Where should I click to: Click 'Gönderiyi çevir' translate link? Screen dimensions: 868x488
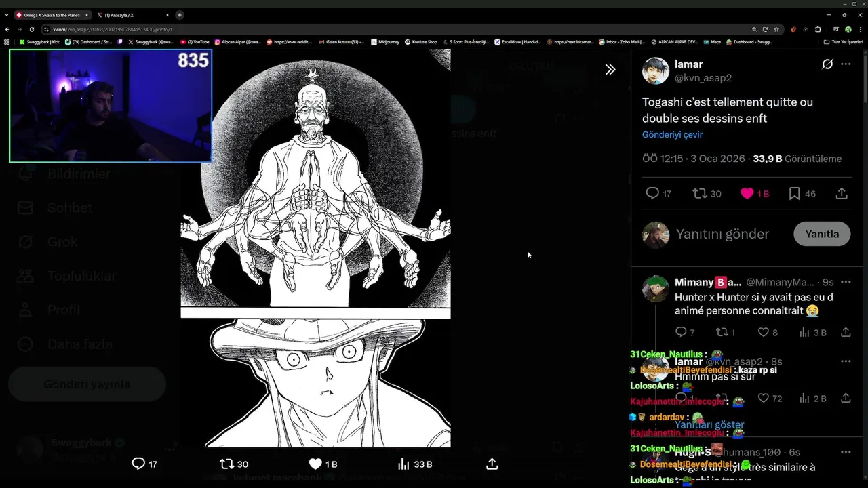click(672, 134)
